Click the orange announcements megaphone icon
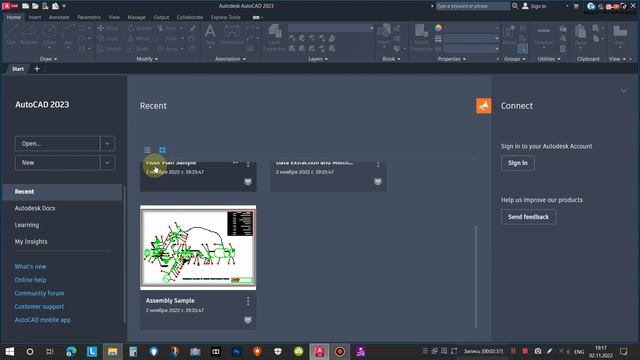 [x=483, y=106]
